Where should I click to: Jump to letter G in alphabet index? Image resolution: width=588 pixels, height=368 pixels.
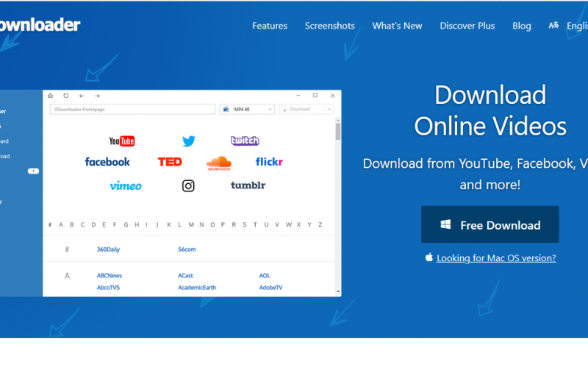126,224
